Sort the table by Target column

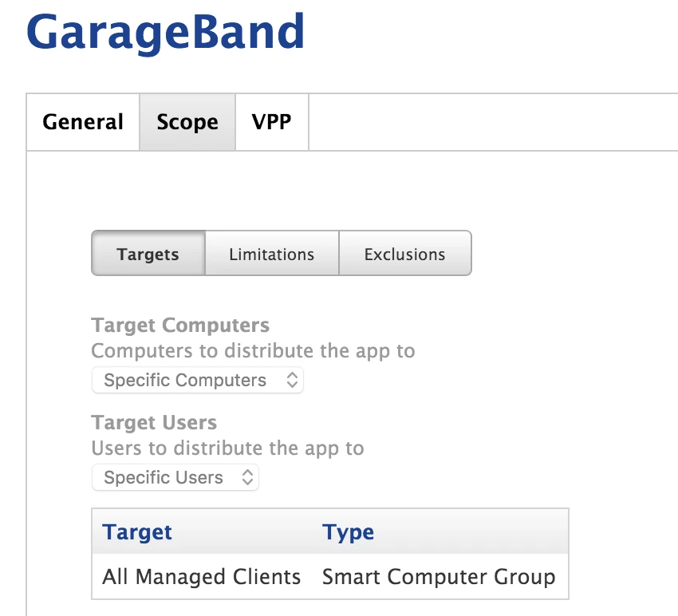(x=137, y=532)
